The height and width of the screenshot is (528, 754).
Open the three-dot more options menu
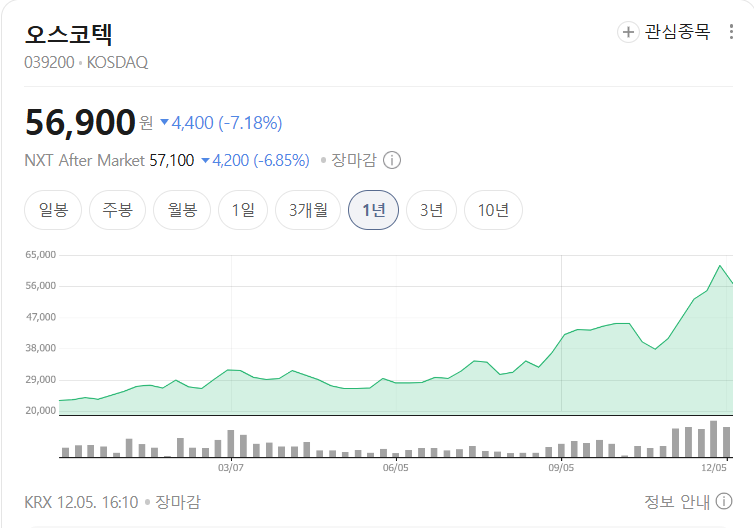click(732, 32)
